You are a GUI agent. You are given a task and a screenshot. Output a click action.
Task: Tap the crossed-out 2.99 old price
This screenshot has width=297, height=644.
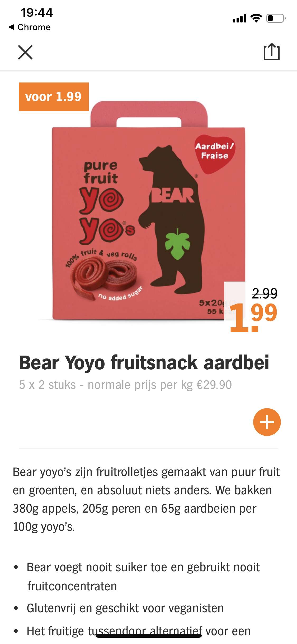pyautogui.click(x=265, y=293)
